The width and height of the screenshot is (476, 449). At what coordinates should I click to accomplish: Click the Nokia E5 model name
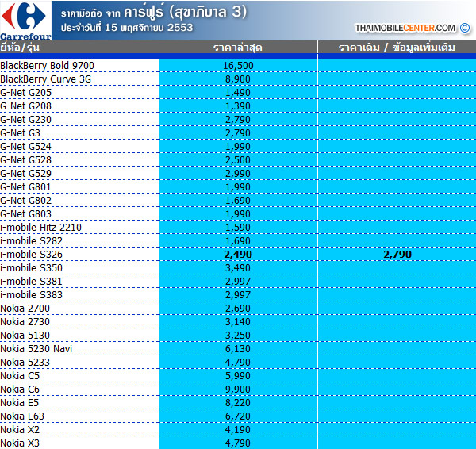pyautogui.click(x=19, y=402)
